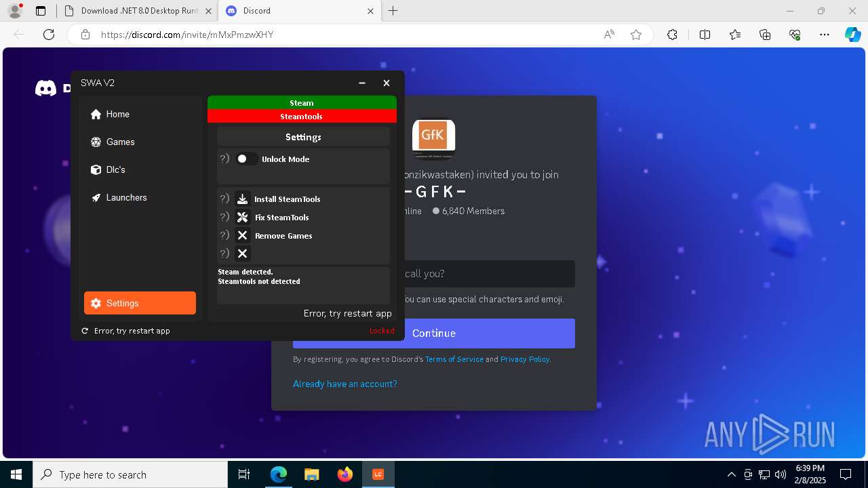Click the Remove Games label
This screenshot has height=488, width=868.
pyautogui.click(x=283, y=236)
